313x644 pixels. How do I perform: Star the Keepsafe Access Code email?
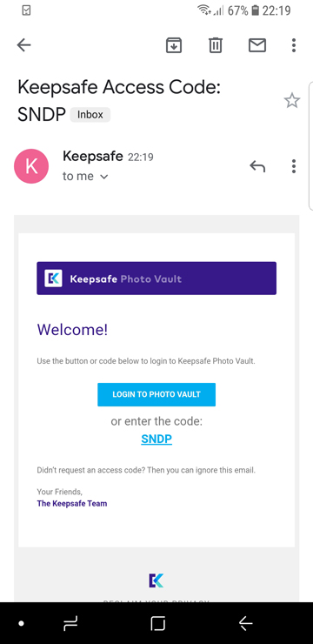click(292, 101)
